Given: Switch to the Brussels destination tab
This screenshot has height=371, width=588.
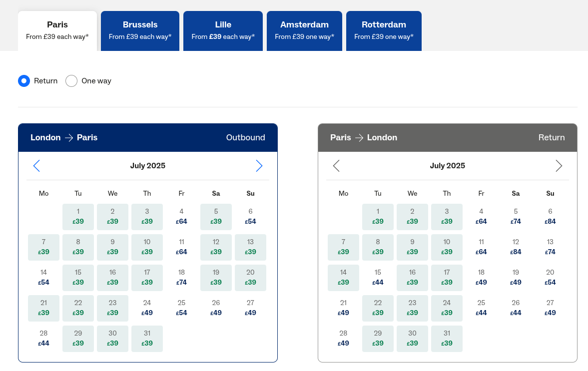Looking at the screenshot, I should (x=140, y=30).
